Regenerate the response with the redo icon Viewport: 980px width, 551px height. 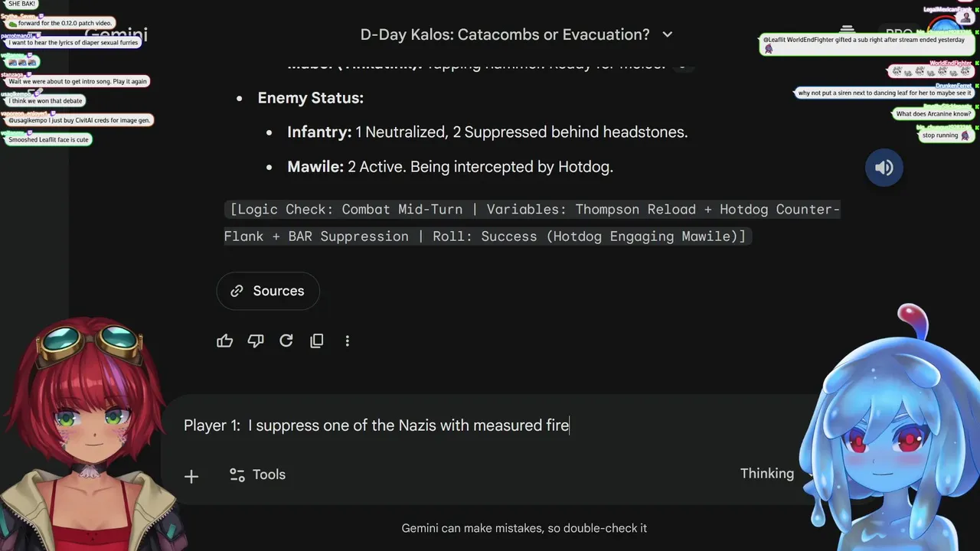click(x=286, y=341)
